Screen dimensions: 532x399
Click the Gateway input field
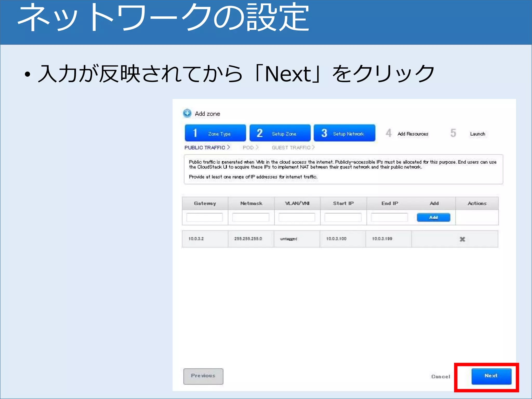204,217
